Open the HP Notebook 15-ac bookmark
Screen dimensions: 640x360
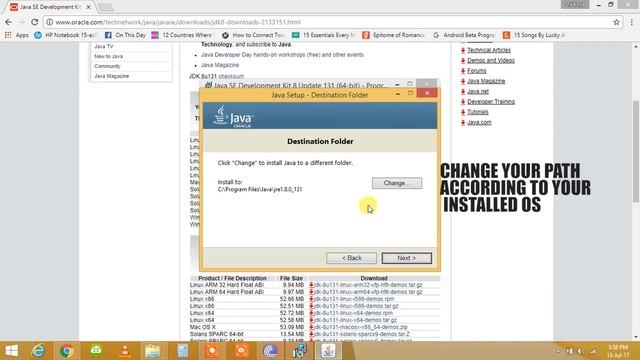tap(65, 35)
